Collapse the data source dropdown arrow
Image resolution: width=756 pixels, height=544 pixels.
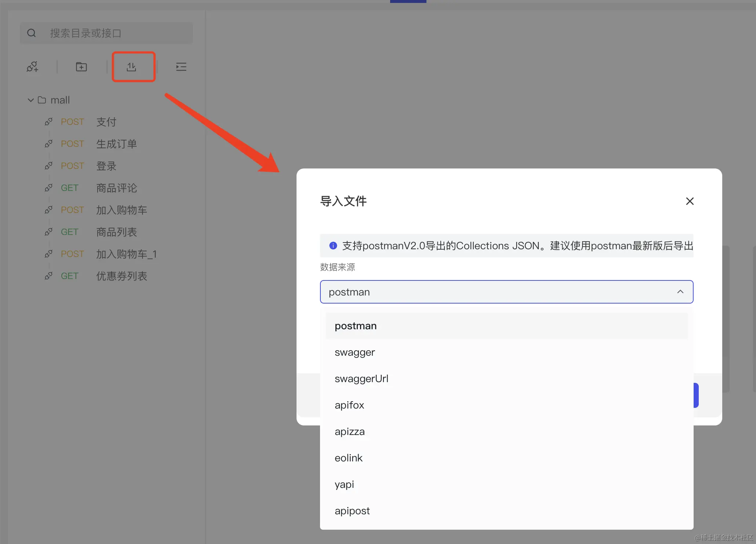680,292
